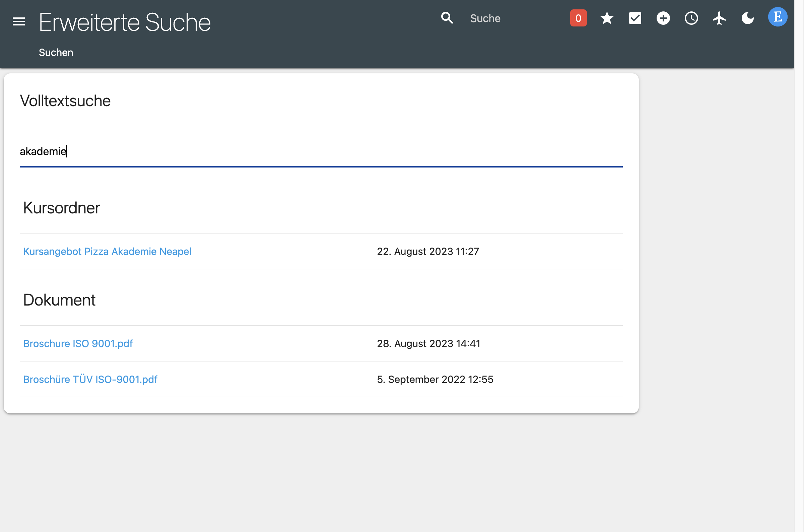Viewport: 804px width, 532px height.
Task: Select the Suchen tab
Action: 56,53
